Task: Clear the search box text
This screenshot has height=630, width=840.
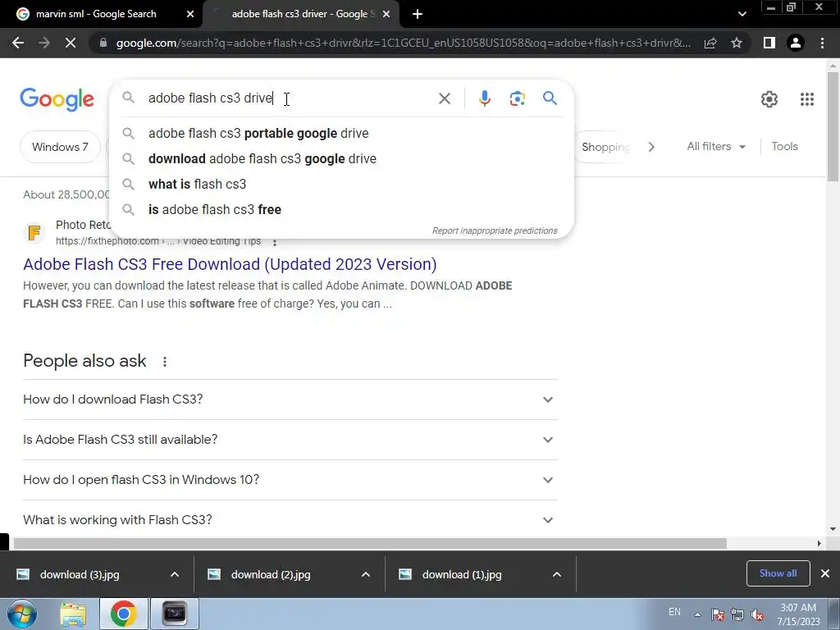Action: click(444, 98)
